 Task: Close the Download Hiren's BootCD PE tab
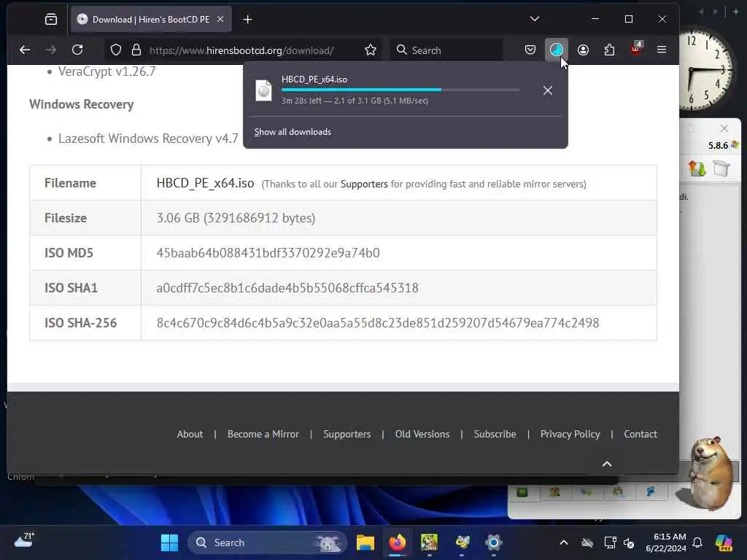(x=220, y=19)
